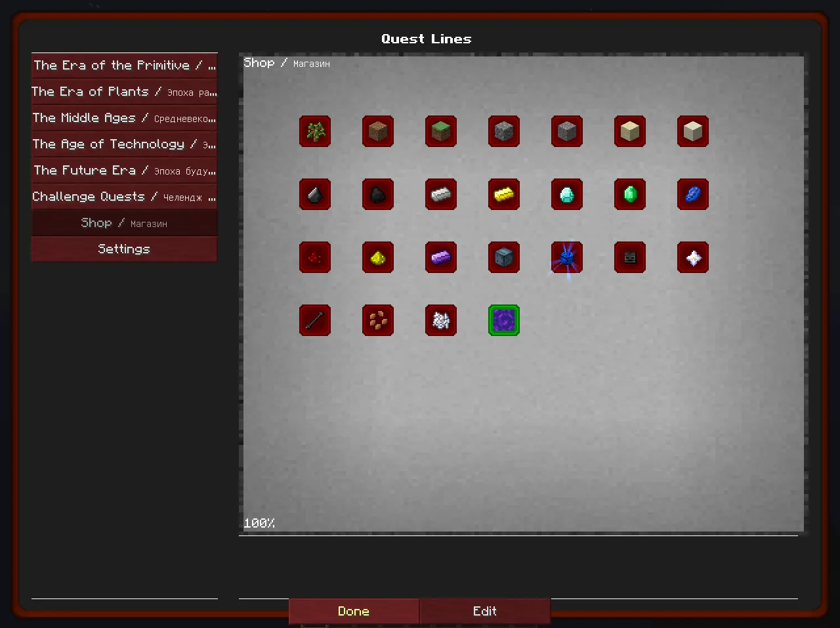This screenshot has width=840, height=628.
Task: Open the dirt block quest icon
Action: coord(378,131)
